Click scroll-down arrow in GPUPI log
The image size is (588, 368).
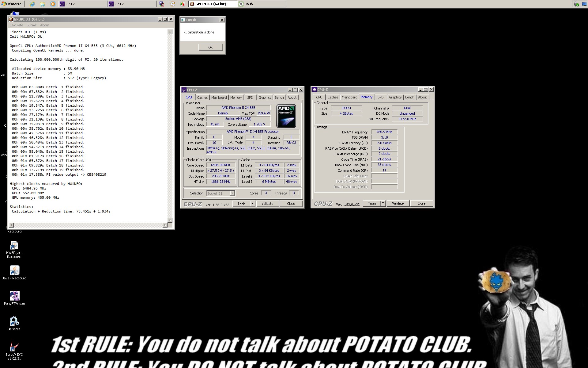point(170,220)
